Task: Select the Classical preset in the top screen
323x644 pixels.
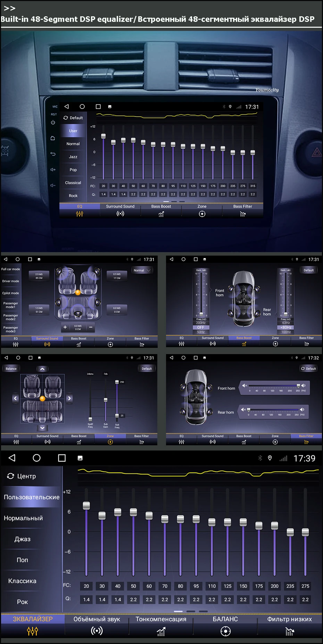Action: tap(73, 182)
